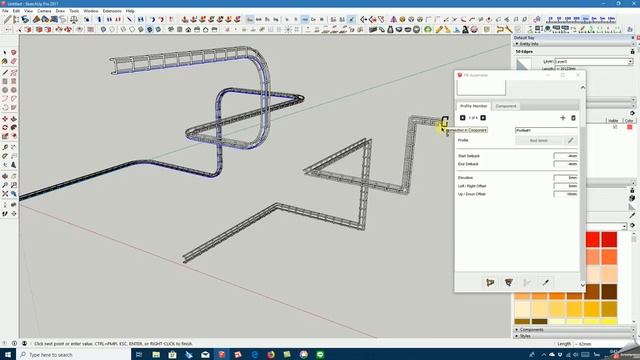Screen dimensions: 640x360
Task: Click the dialog scroll-up arrow
Action: click(x=582, y=87)
